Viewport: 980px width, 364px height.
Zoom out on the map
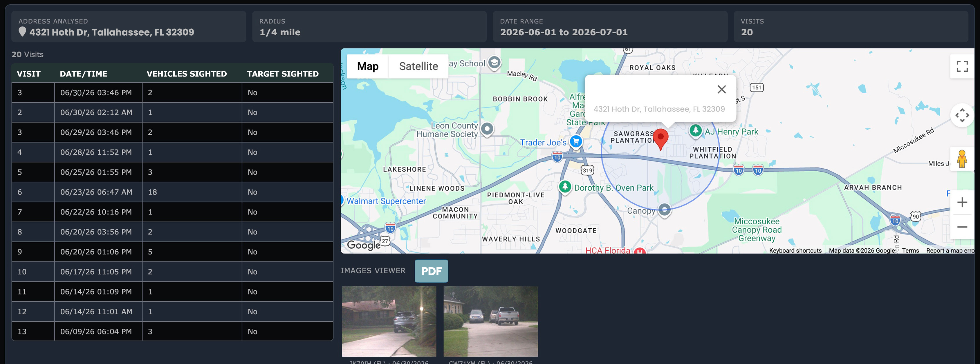pyautogui.click(x=962, y=227)
